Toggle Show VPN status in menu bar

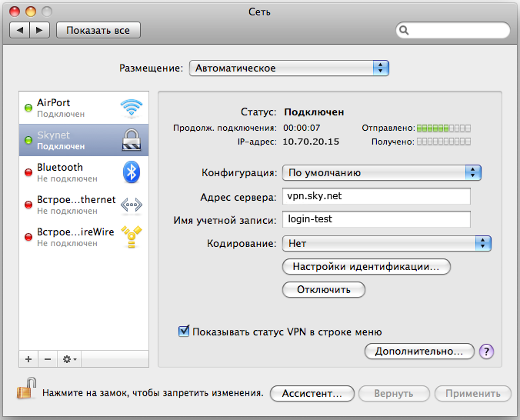point(184,331)
